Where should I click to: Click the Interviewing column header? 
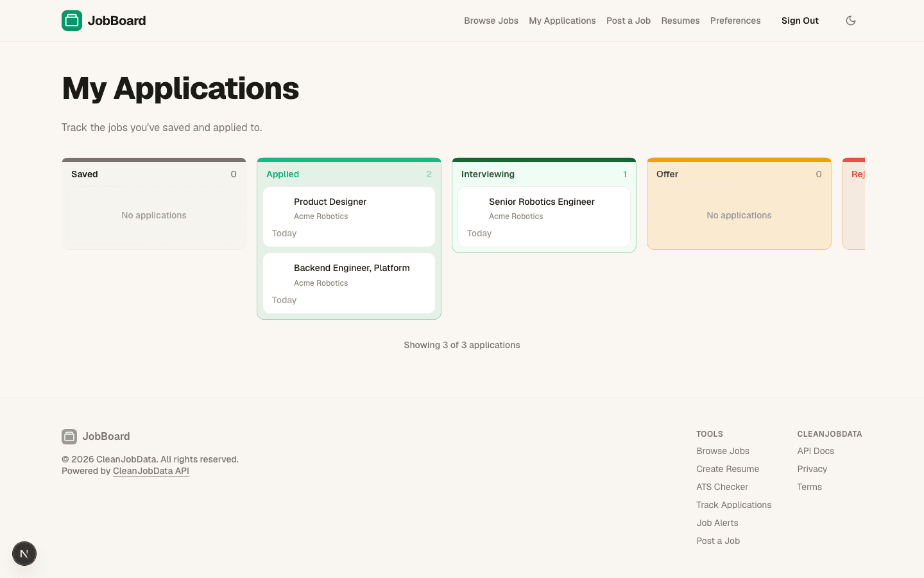pyautogui.click(x=488, y=174)
